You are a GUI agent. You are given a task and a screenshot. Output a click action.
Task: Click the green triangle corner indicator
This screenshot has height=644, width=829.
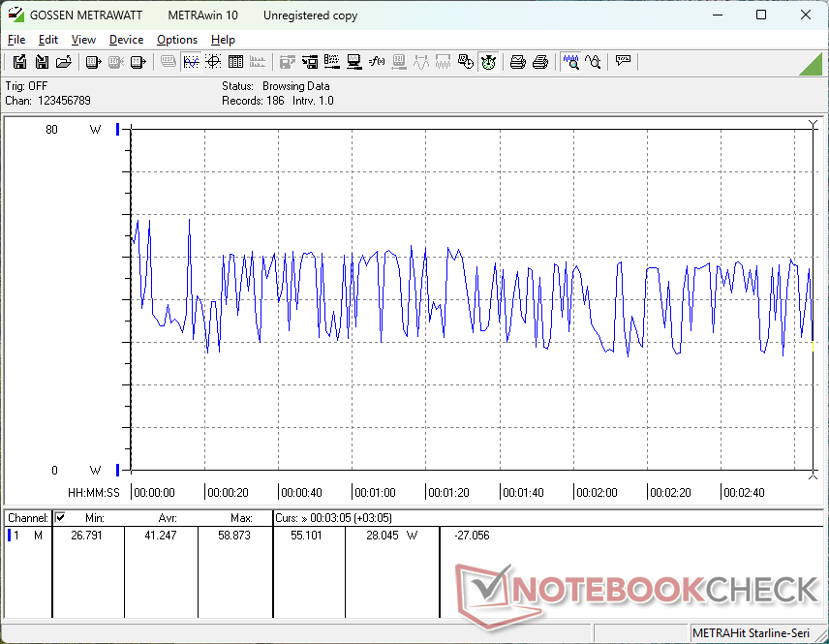(x=812, y=64)
